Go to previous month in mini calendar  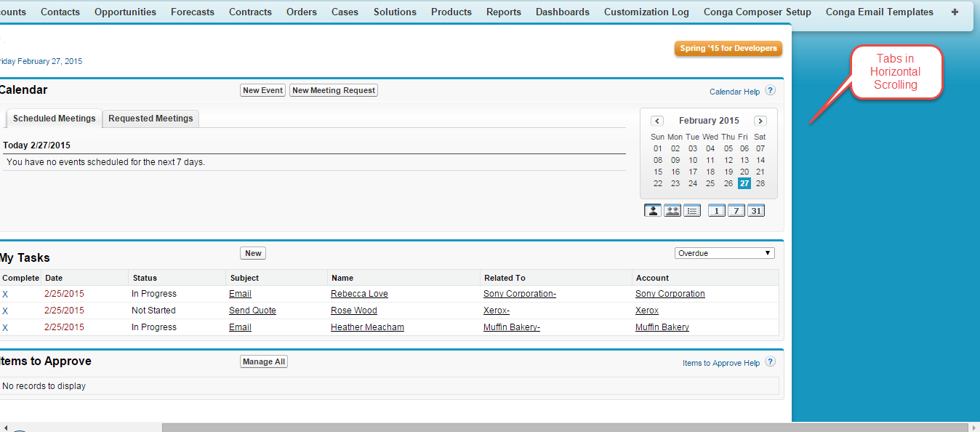coord(657,121)
